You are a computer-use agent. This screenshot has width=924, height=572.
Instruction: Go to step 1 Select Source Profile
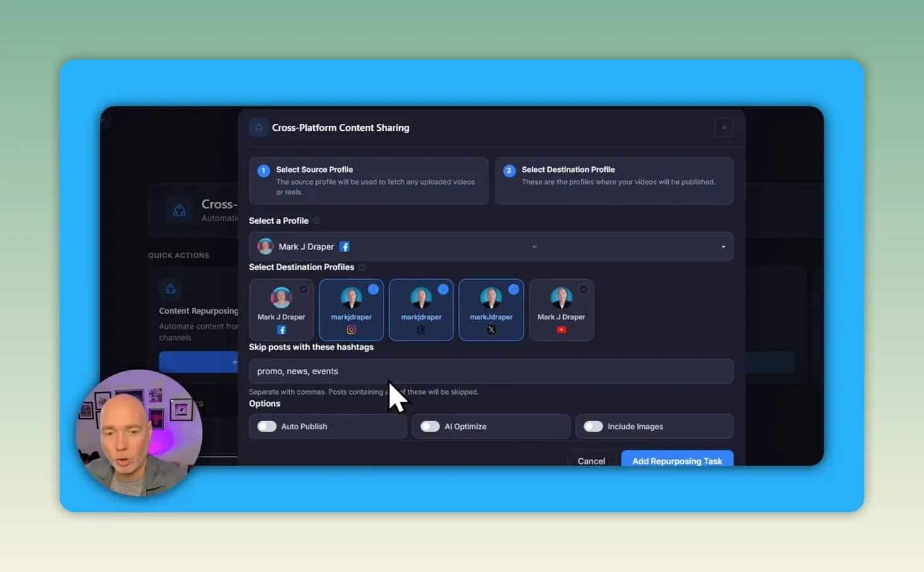click(368, 180)
